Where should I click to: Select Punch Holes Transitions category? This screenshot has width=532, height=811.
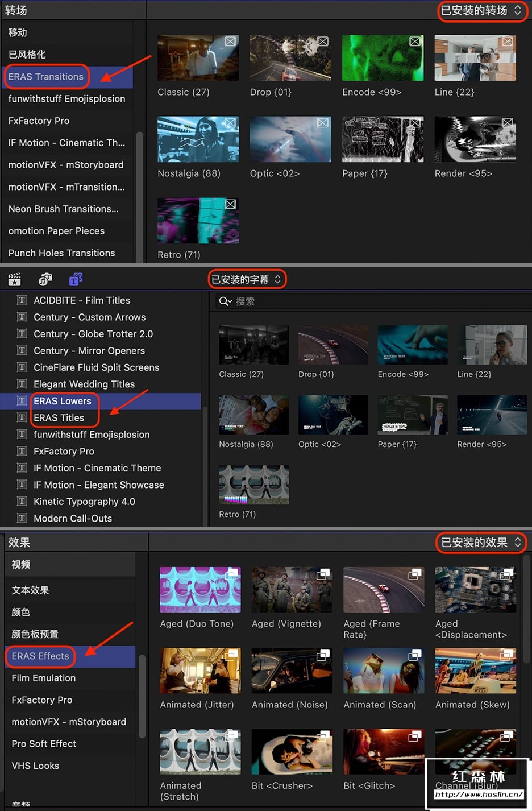coord(67,253)
